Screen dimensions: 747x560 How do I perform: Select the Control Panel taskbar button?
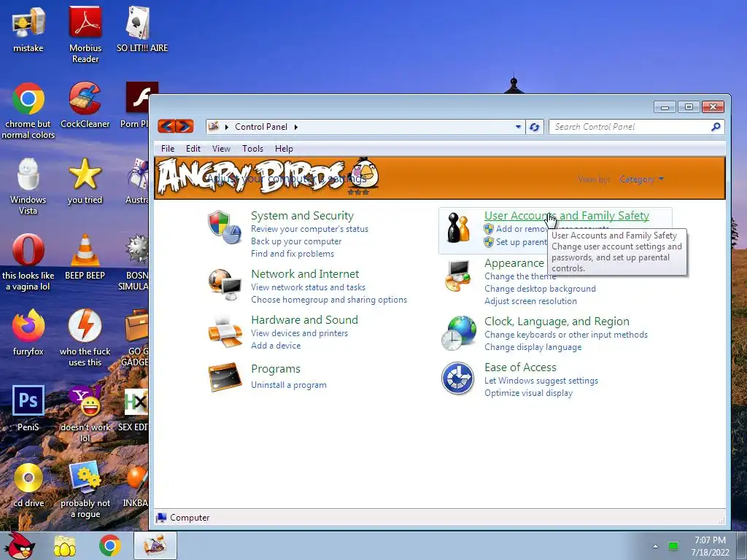click(x=155, y=545)
